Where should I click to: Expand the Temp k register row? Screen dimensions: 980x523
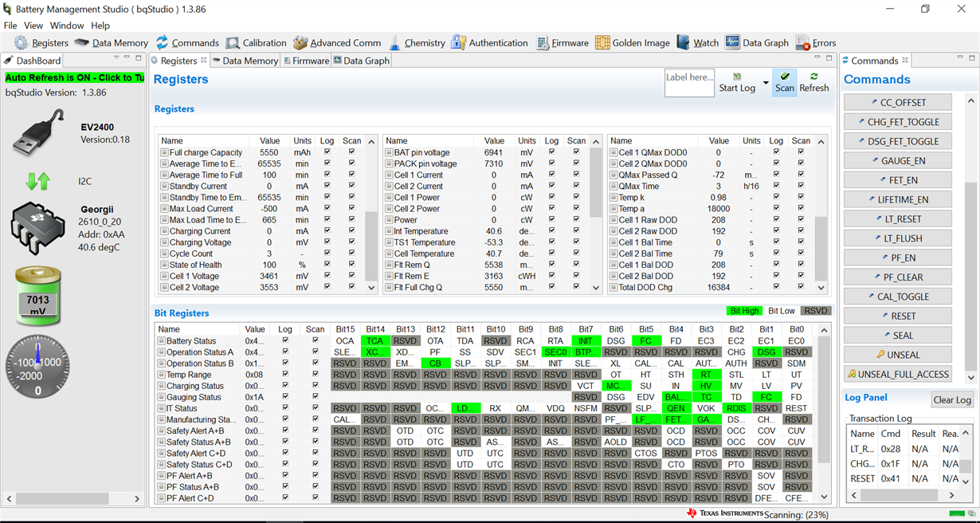tap(613, 197)
